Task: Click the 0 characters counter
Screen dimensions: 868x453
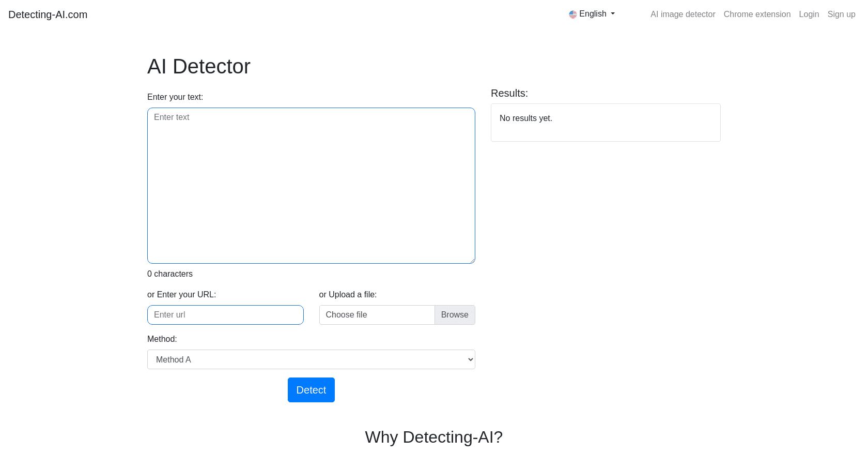Action: tap(169, 274)
